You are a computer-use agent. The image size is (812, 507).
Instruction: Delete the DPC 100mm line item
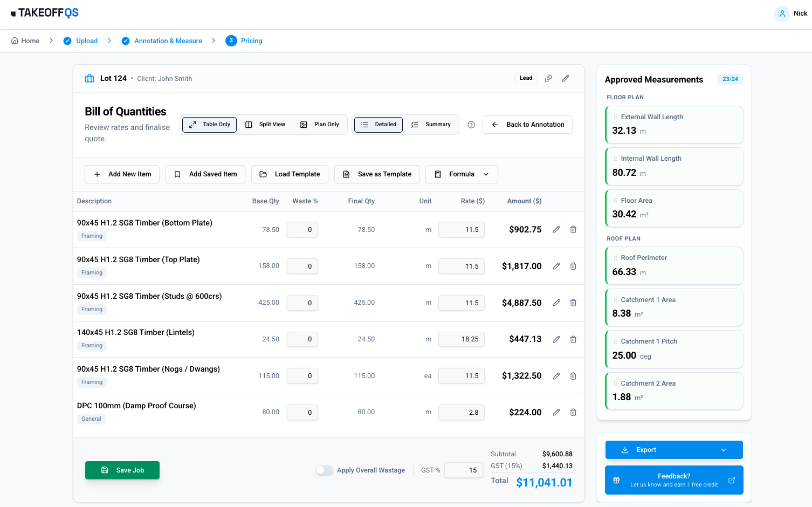(x=573, y=412)
